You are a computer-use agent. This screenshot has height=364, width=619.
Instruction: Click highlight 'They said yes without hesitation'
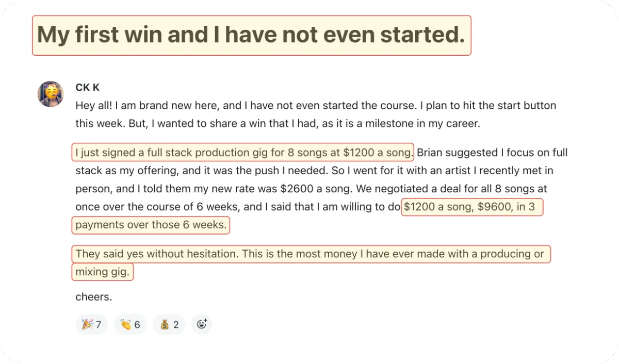tap(311, 254)
